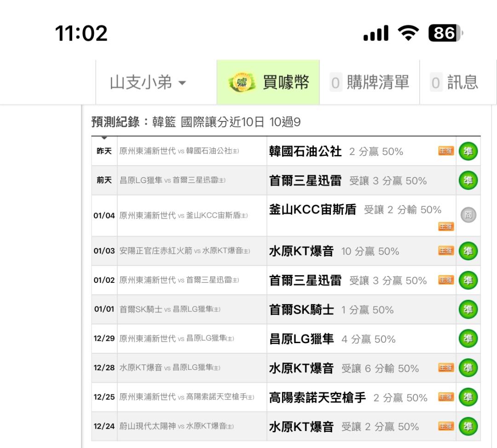Click the pick 水原KT爆音 受讓 2 分贏
Viewport: 497px width, 448px height.
[x=344, y=427]
